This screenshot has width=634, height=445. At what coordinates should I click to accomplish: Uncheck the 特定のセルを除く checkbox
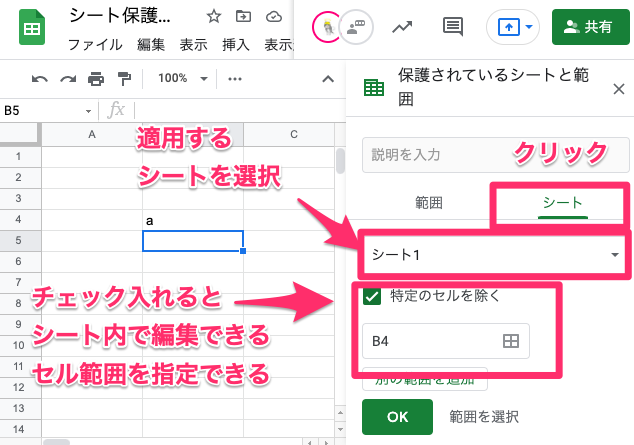point(372,295)
